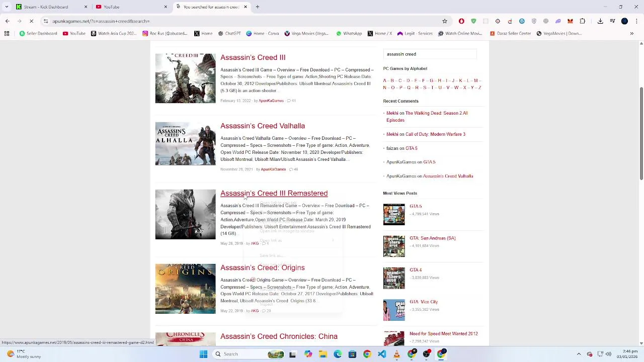Open a new tab with plus button
Viewport: 644px width, 362px height.
(258, 7)
